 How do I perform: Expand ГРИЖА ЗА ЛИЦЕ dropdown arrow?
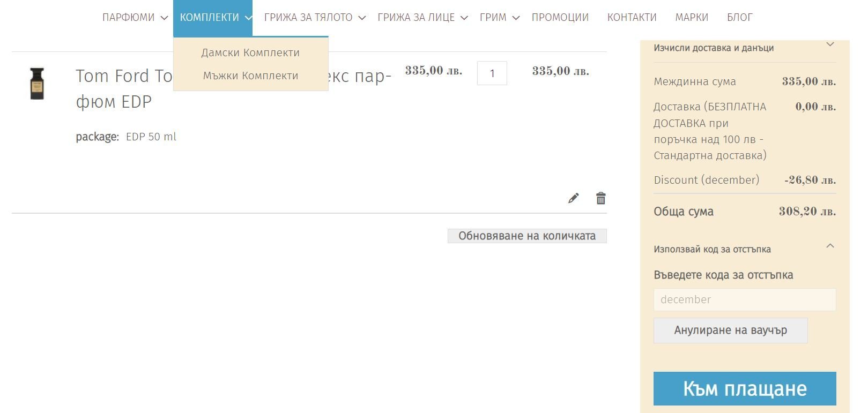464,18
